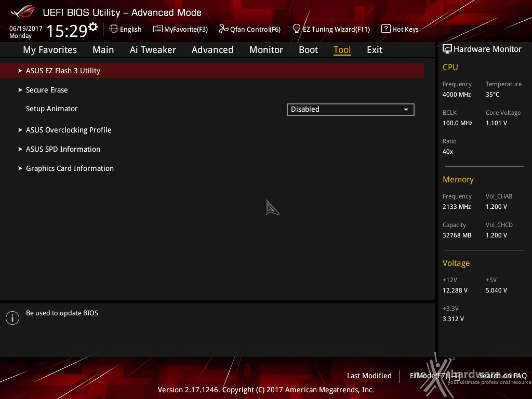Expand ASUS Overclocking Profile arrow
The image size is (532, 399).
[20, 130]
